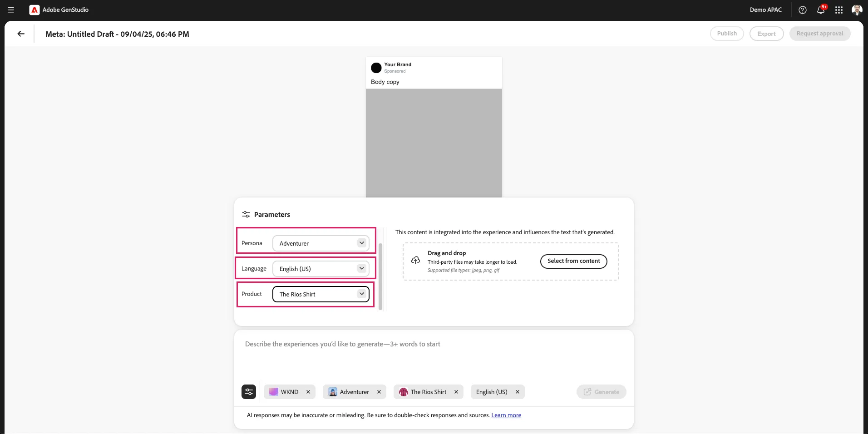The image size is (868, 434).
Task: Expand the Persona dropdown showing Adventurer
Action: 321,243
